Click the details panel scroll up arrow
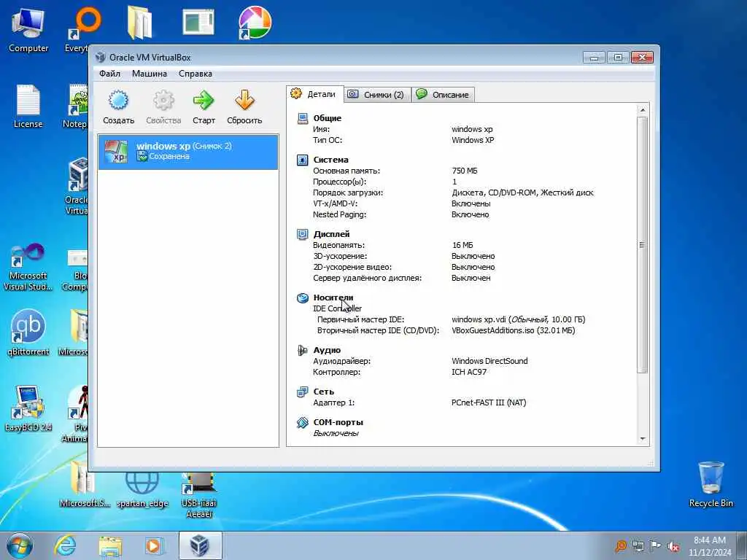The width and height of the screenshot is (747, 560). pyautogui.click(x=642, y=110)
